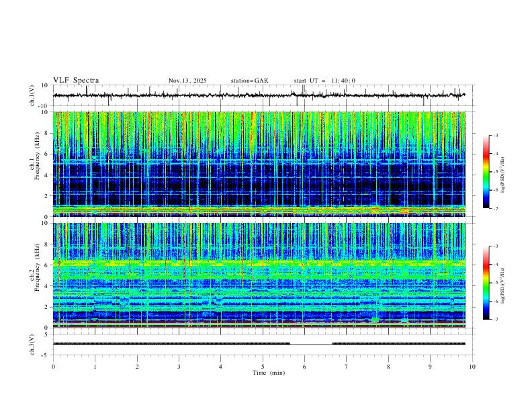Click the log(PSD) label beside the ch.2 color scale
The width and height of the screenshot is (532, 411).
tap(504, 286)
